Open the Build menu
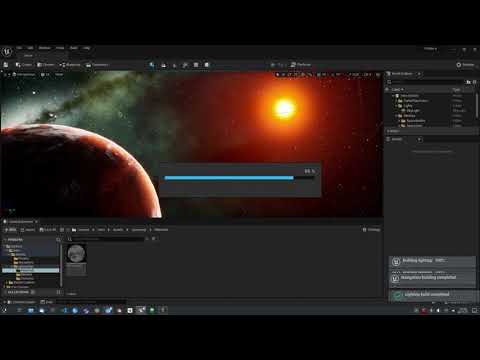 (x=74, y=48)
